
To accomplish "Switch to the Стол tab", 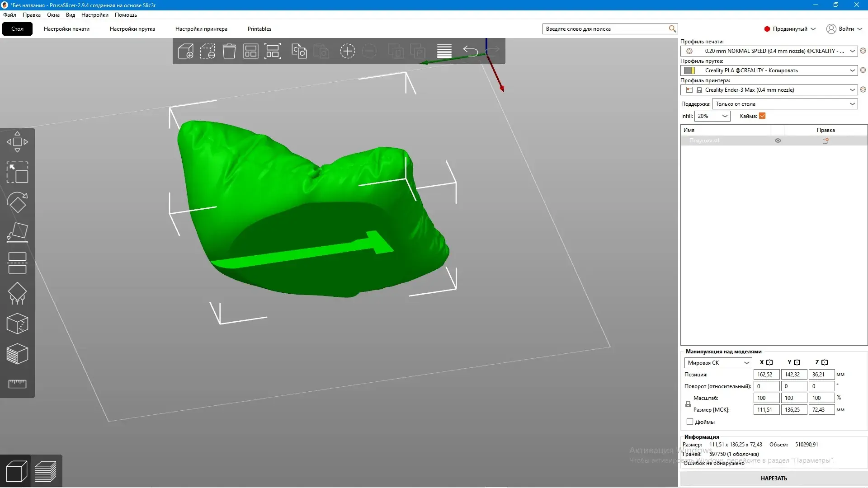I will 17,29.
